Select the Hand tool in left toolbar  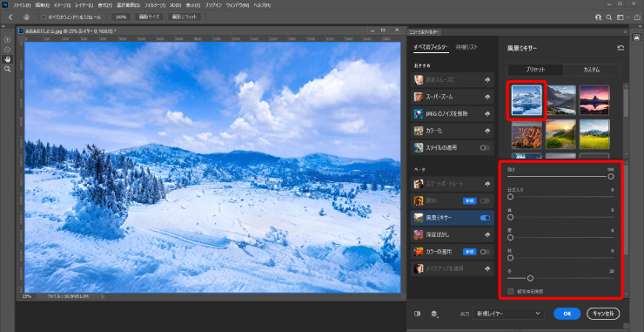[x=7, y=59]
